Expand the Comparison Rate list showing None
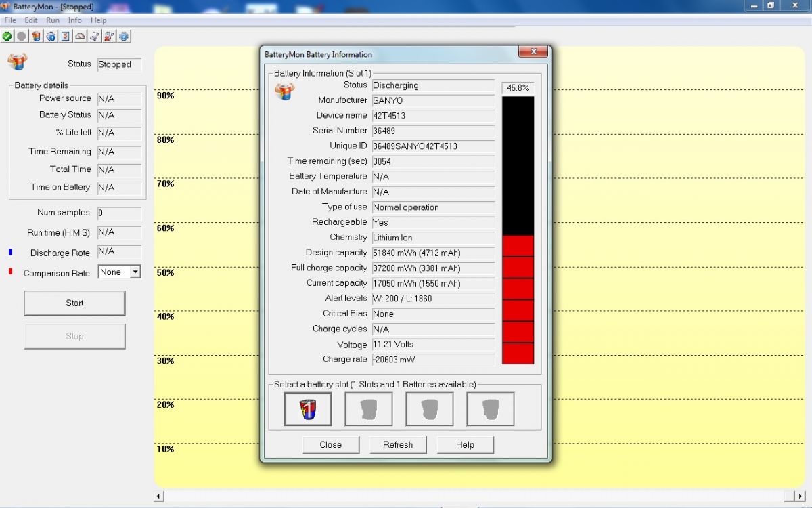This screenshot has width=812, height=508. 133,272
